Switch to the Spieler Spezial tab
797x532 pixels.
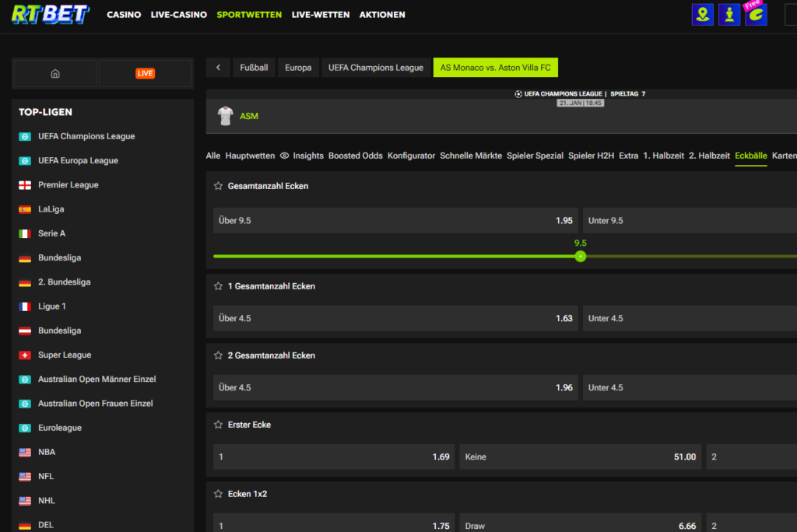click(x=535, y=156)
